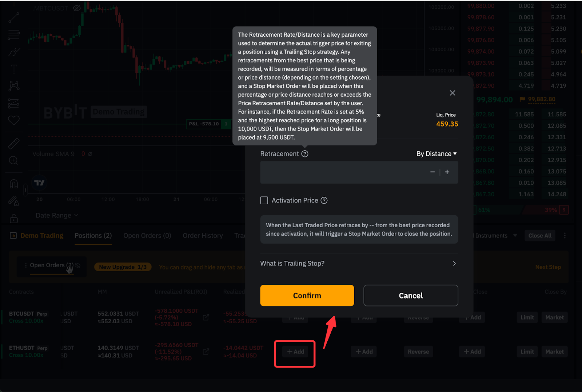582x392 pixels.
Task: Click the Retracement value input field
Action: [342, 172]
